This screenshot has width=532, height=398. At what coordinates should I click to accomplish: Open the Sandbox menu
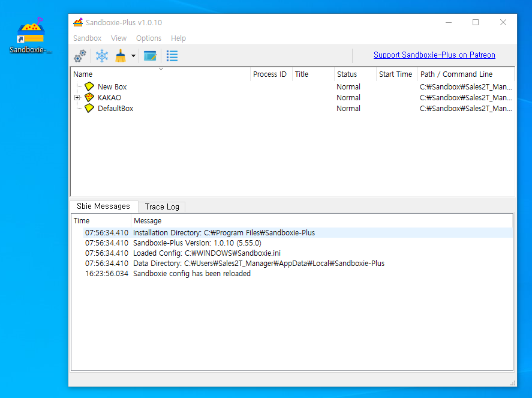point(87,38)
